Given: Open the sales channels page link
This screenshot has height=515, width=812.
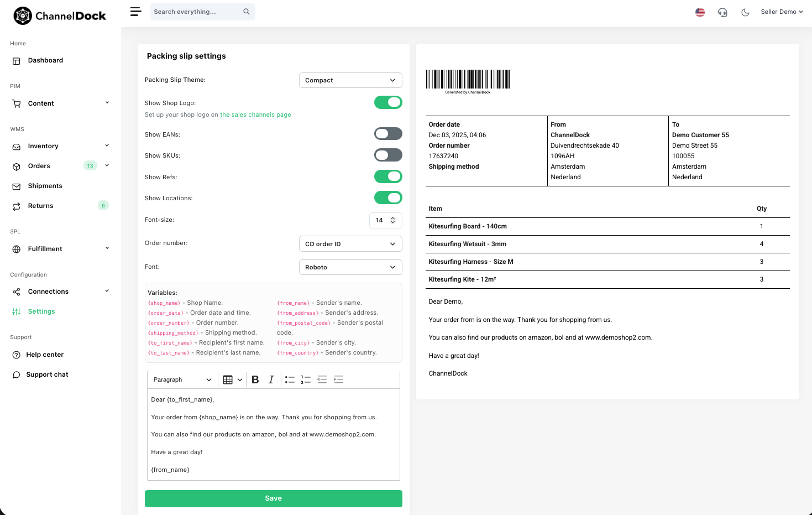Looking at the screenshot, I should pyautogui.click(x=255, y=115).
